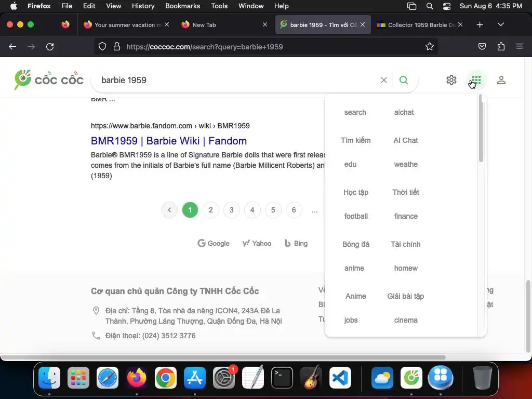Open BMR1959 Barbie Wiki Fandom result
The image size is (532, 399).
169,141
